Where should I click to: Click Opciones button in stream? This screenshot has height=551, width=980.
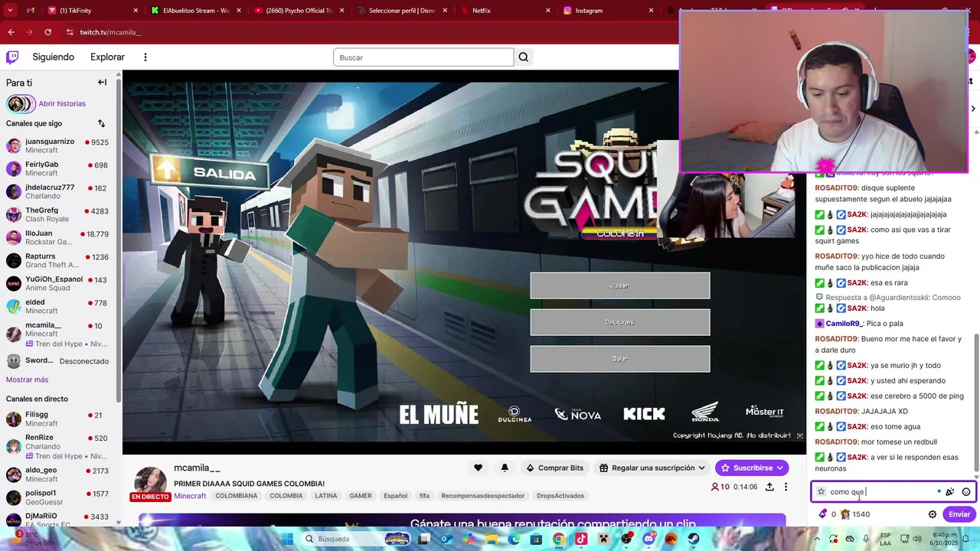coord(620,322)
